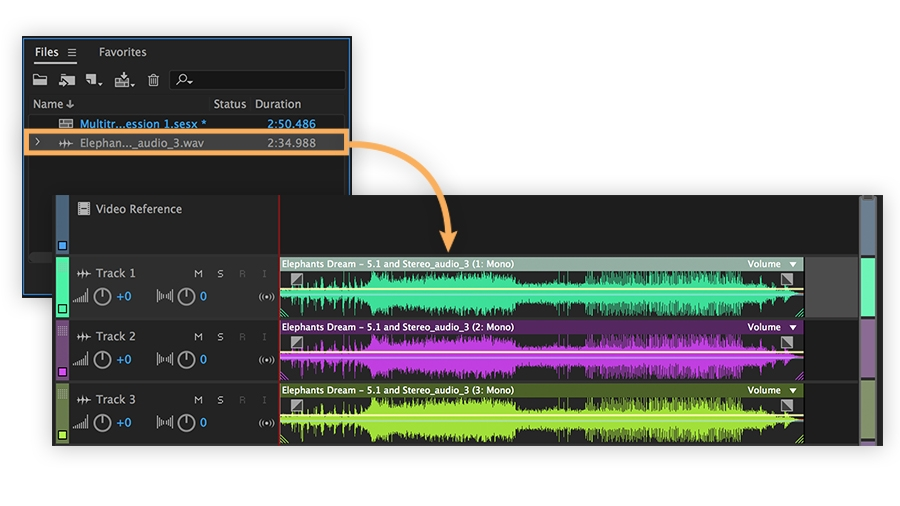This screenshot has width=900, height=506.
Task: Click the trash Close Files icon
Action: click(x=153, y=80)
